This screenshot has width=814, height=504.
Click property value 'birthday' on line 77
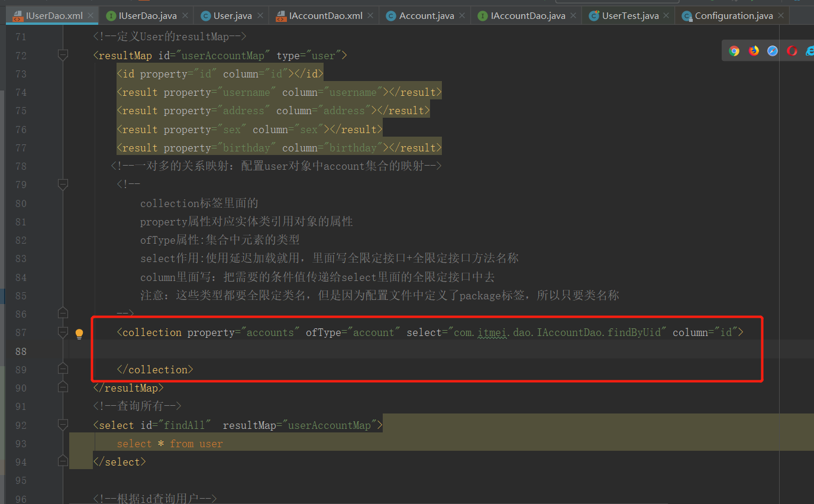point(247,148)
